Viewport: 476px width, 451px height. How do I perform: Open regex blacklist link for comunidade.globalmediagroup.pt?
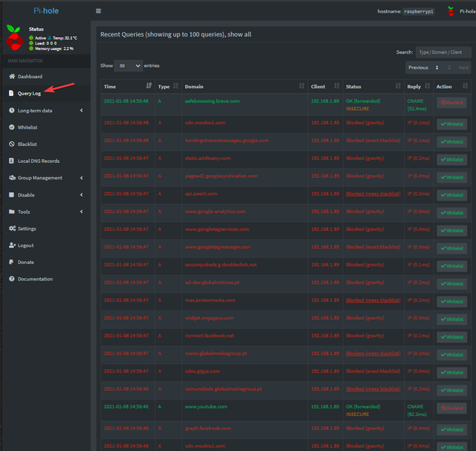point(373,389)
